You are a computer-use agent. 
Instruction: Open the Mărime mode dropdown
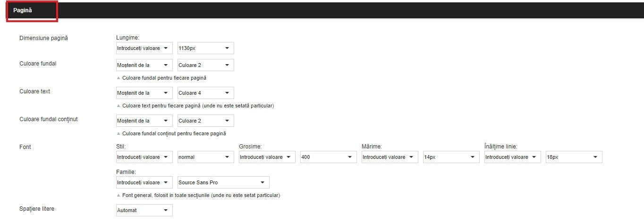390,157
